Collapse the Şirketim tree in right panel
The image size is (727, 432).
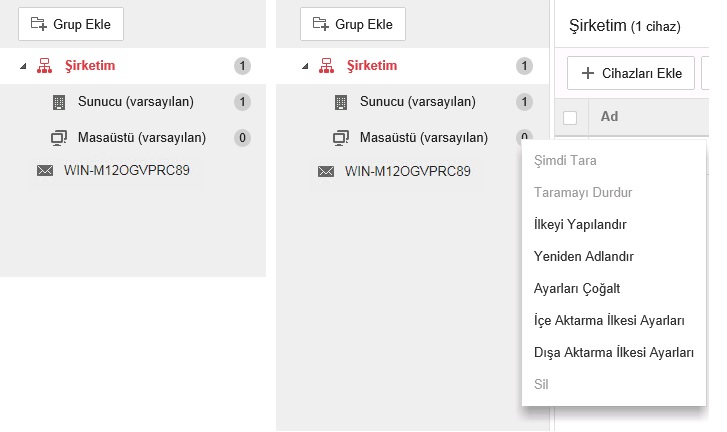(303, 67)
